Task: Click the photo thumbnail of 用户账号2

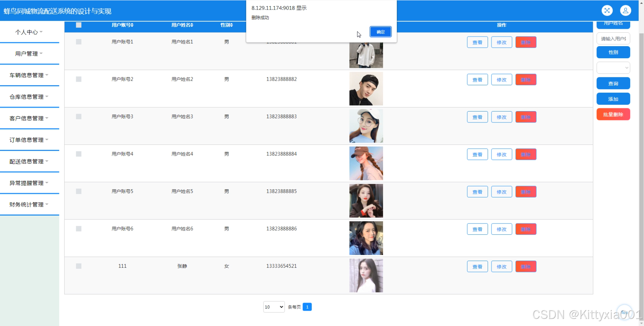Action: [x=366, y=89]
